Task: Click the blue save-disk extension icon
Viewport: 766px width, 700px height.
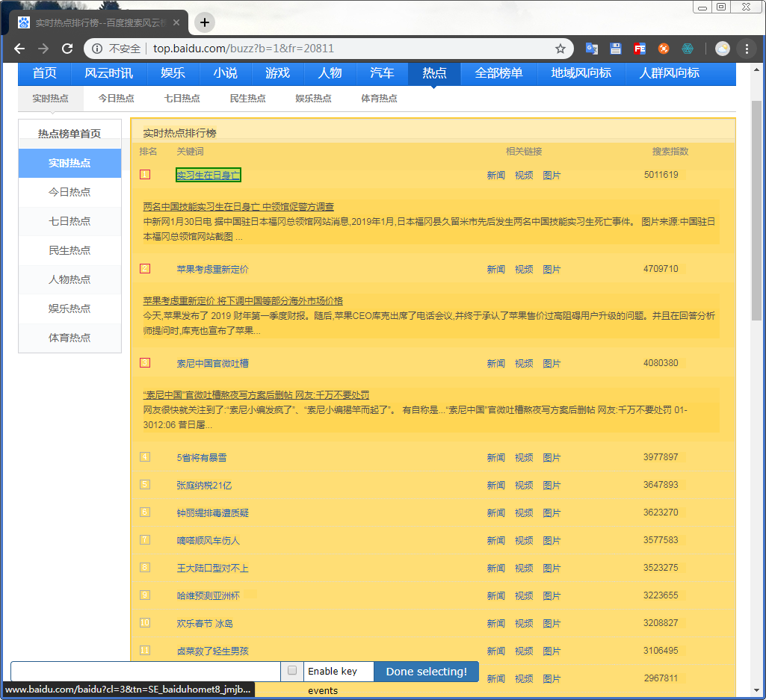Action: click(616, 49)
